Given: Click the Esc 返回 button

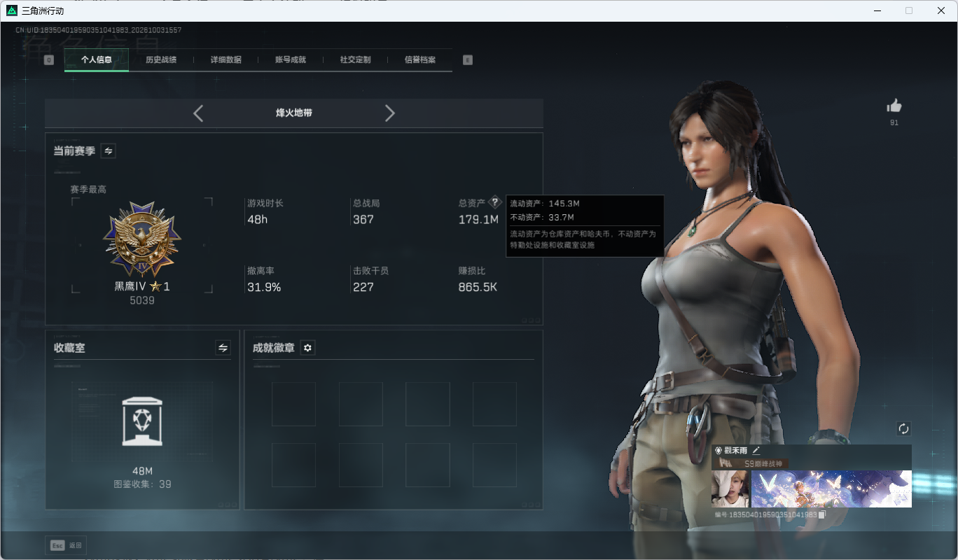Looking at the screenshot, I should 67,545.
